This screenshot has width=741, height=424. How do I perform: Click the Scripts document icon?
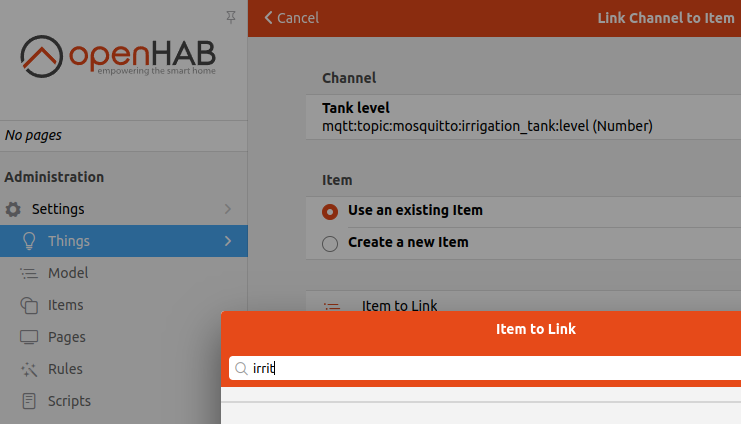pos(30,401)
